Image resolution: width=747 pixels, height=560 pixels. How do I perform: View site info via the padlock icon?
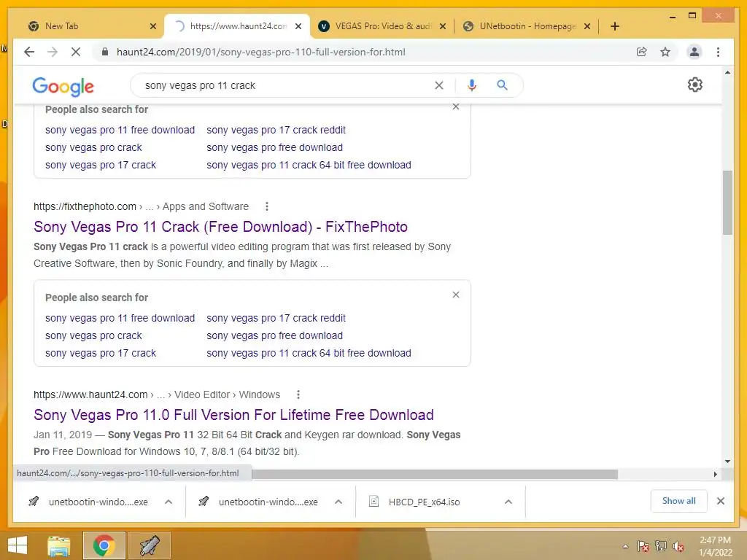105,52
